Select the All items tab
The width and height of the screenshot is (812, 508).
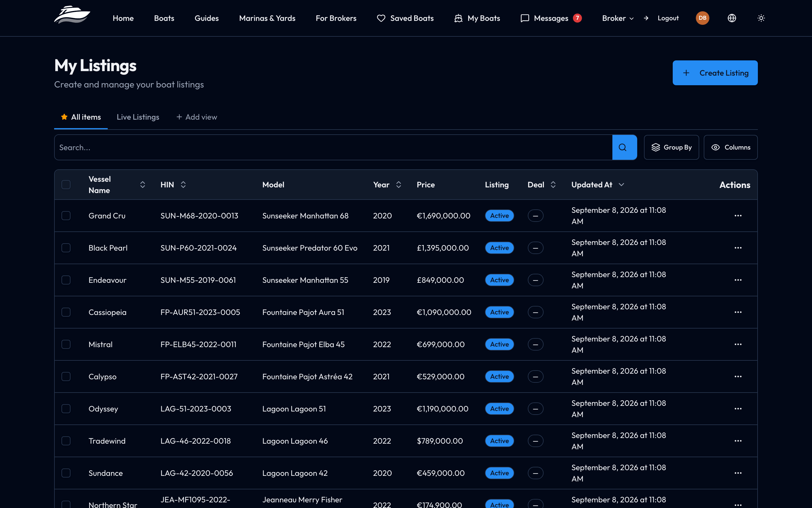81,117
